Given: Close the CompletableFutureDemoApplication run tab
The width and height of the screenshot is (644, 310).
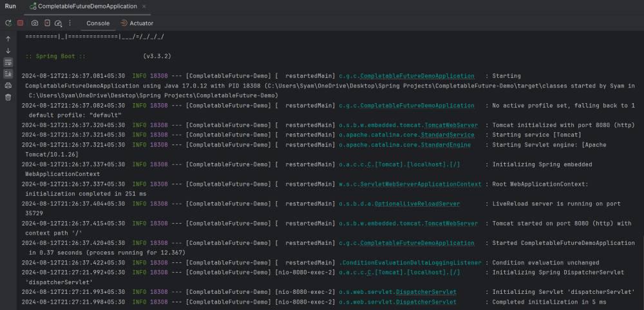Looking at the screenshot, I should coord(144,6).
